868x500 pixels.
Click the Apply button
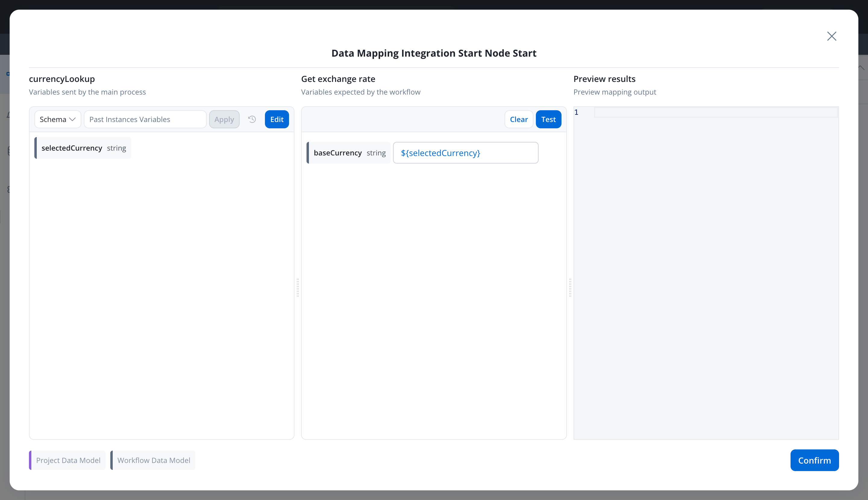(224, 119)
